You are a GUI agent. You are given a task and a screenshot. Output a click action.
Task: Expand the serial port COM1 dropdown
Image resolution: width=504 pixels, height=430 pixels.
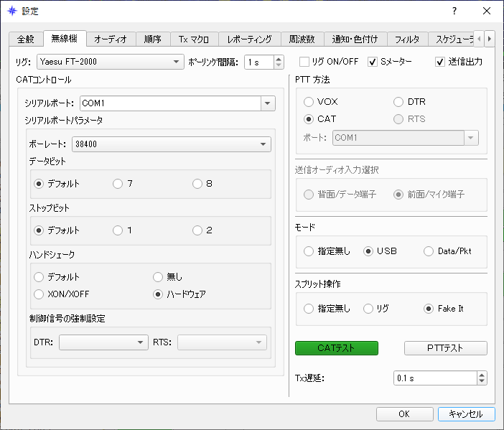[x=268, y=103]
